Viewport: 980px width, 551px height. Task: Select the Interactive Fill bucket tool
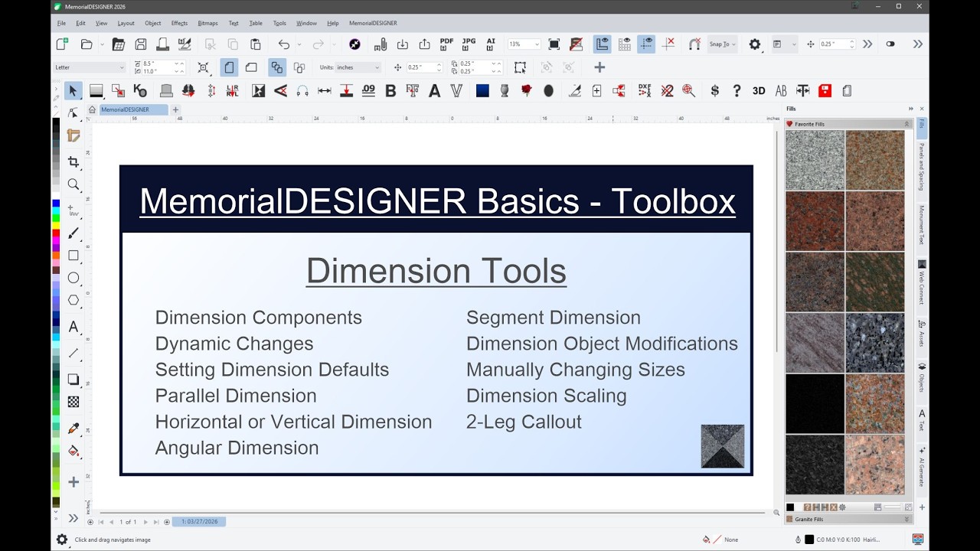[73, 452]
